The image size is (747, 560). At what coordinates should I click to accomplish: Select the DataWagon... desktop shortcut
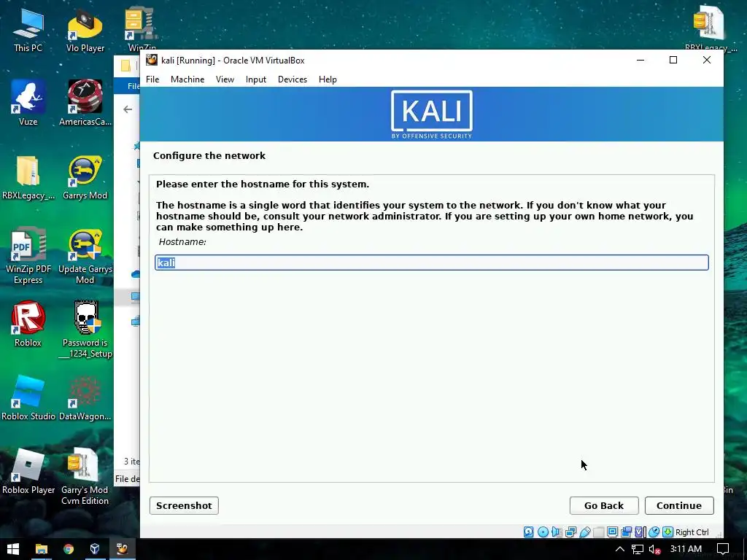(x=85, y=397)
